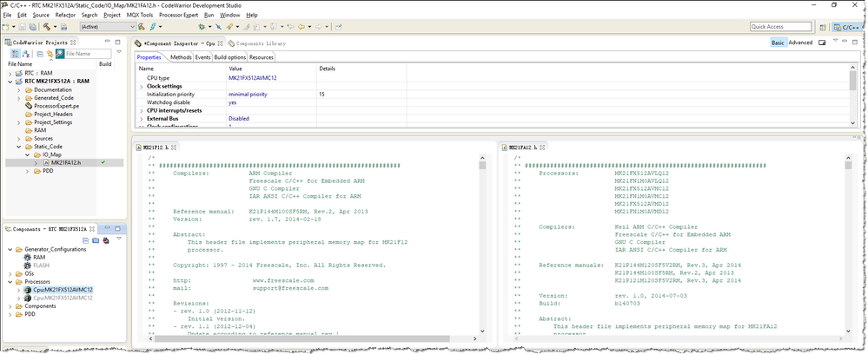Select ProcessorExpert.pe in project tree

[x=56, y=106]
